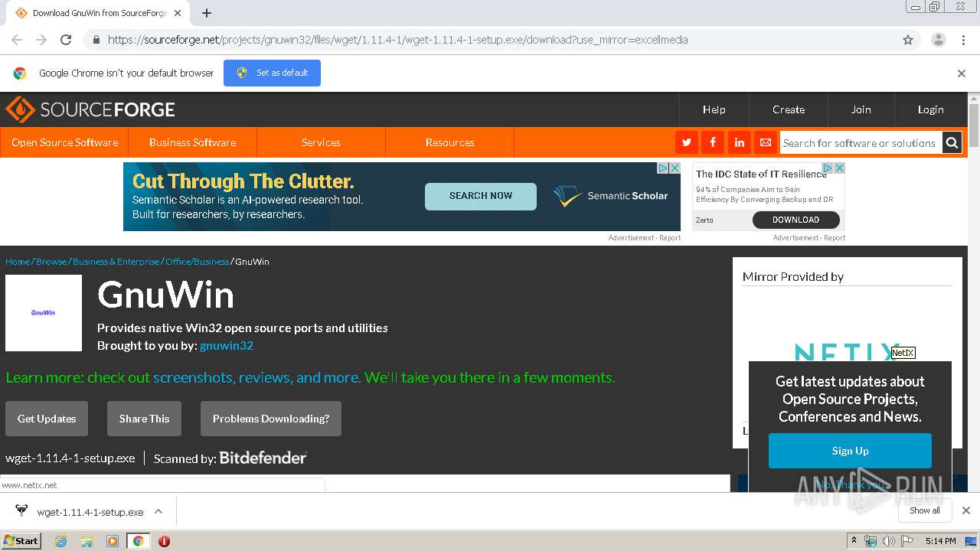Click the email newsletter envelope icon

pos(765,142)
